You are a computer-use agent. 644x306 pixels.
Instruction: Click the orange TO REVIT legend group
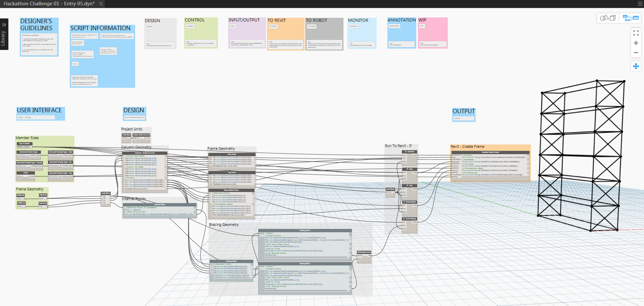[285, 34]
